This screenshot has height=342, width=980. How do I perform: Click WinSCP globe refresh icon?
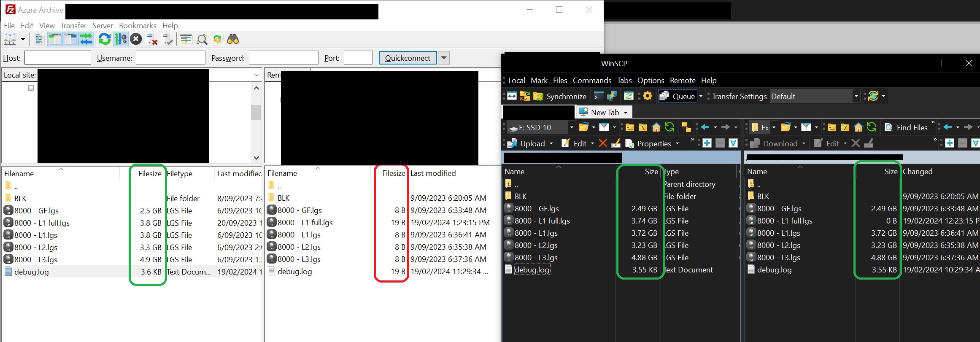[873, 96]
